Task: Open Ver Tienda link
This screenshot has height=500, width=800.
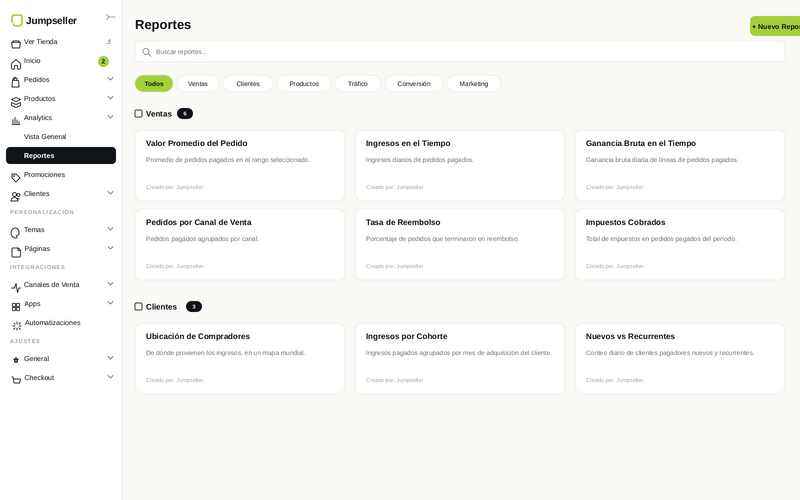Action: coord(40,42)
